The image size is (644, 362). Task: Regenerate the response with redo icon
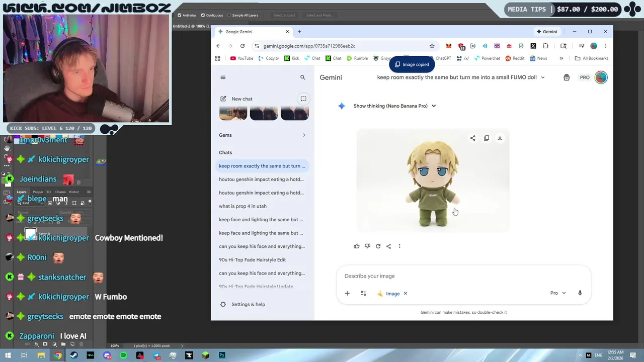(378, 246)
